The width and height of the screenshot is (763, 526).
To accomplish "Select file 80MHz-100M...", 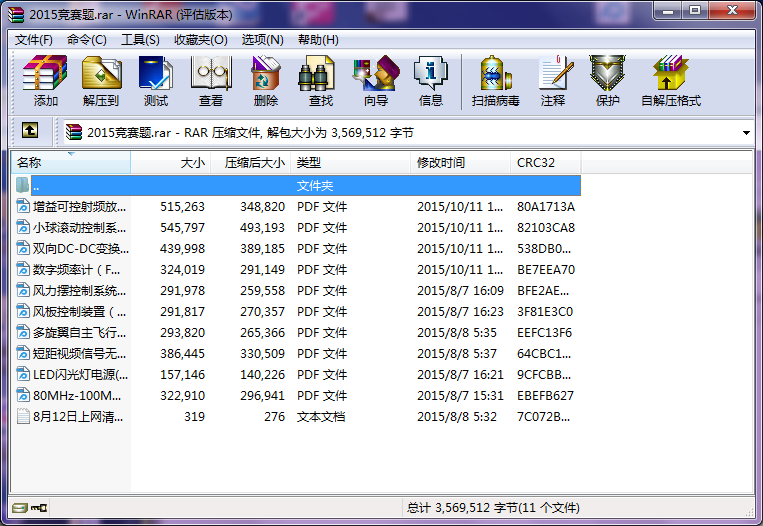I will tap(77, 395).
